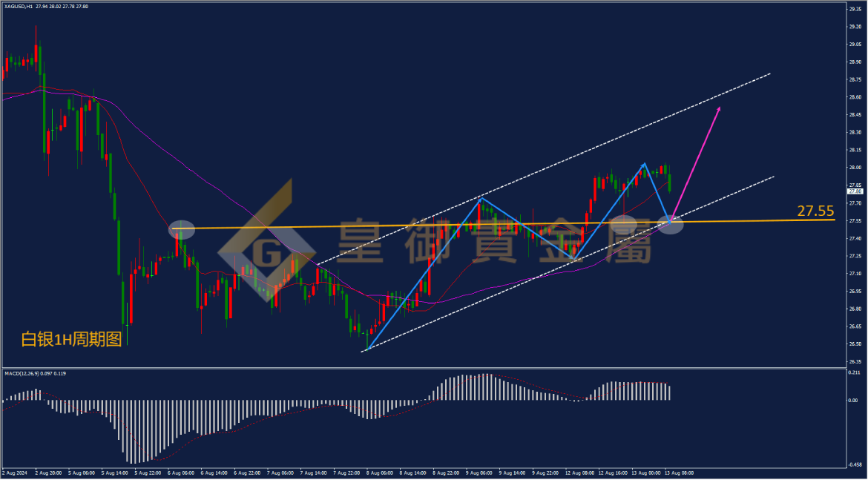
Task: Click the 28.60 price scale label
Action: [x=855, y=97]
